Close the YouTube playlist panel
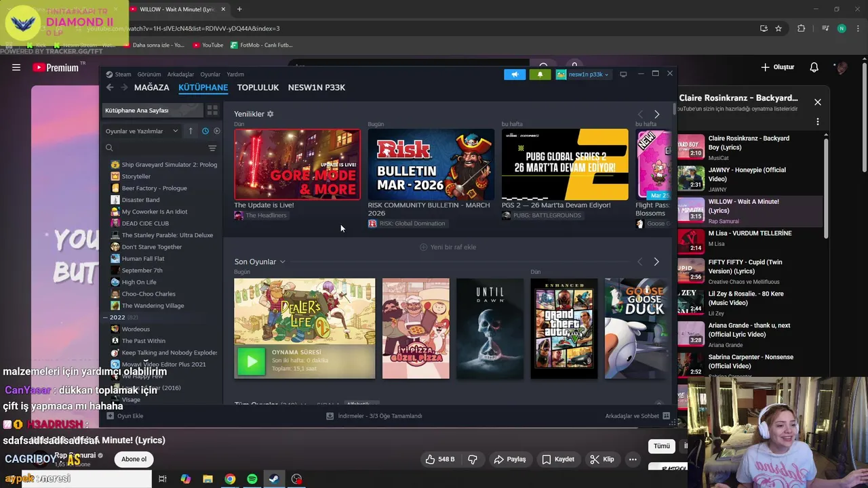This screenshot has height=488, width=868. click(x=818, y=102)
